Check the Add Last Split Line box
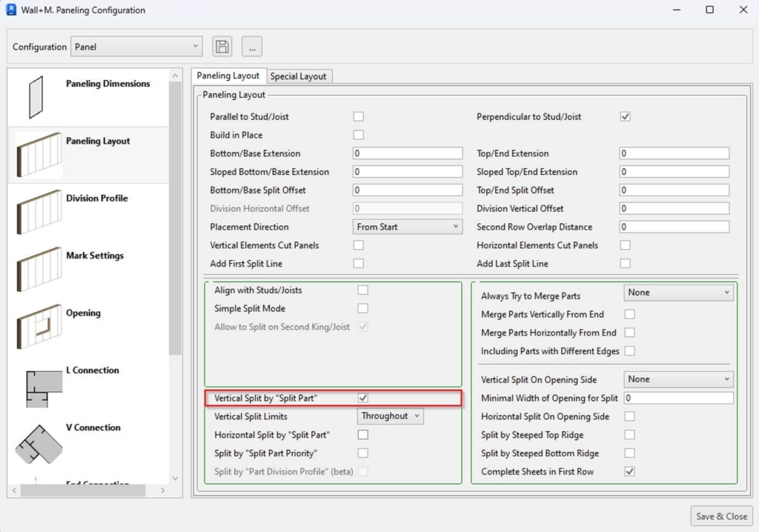 [x=625, y=264]
